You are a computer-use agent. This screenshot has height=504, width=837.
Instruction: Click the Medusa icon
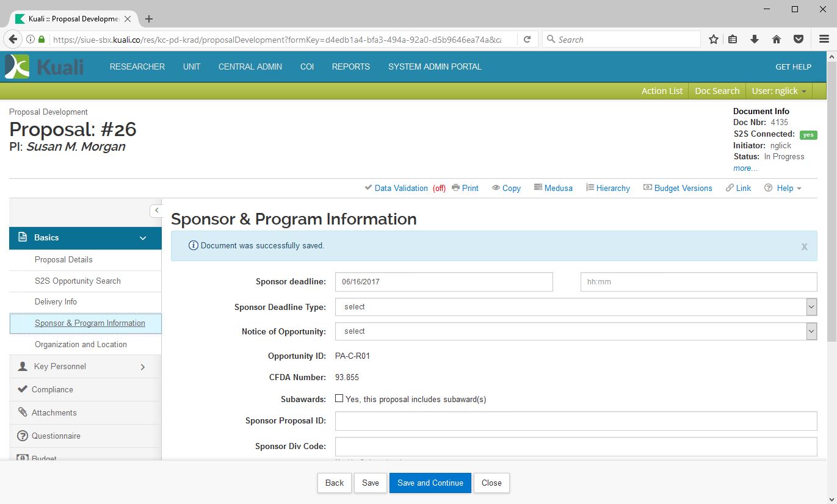[538, 188]
